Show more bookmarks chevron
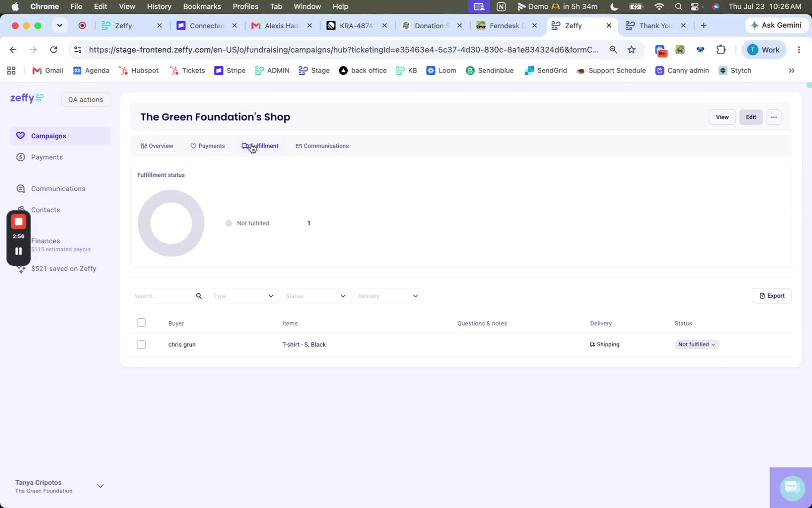 click(791, 71)
